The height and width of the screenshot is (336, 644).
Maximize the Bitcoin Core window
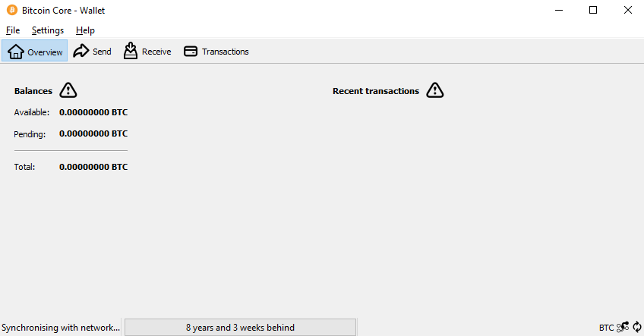point(593,11)
